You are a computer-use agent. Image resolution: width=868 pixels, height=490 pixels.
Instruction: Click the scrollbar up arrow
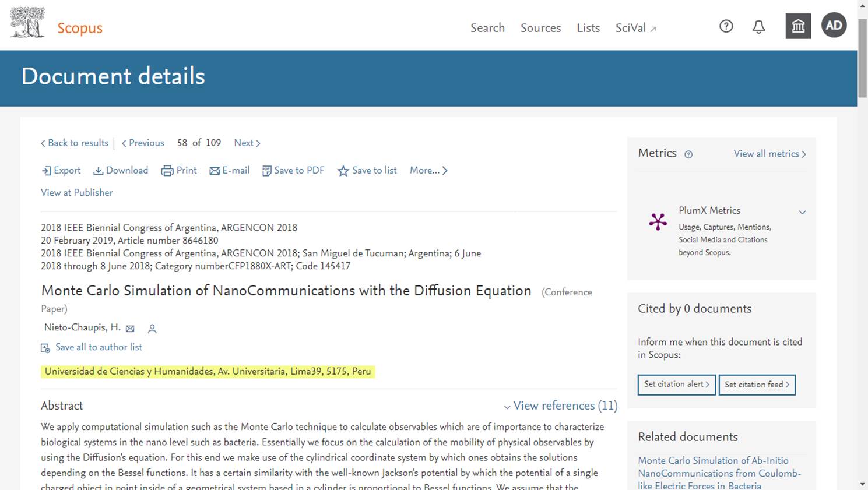[862, 6]
